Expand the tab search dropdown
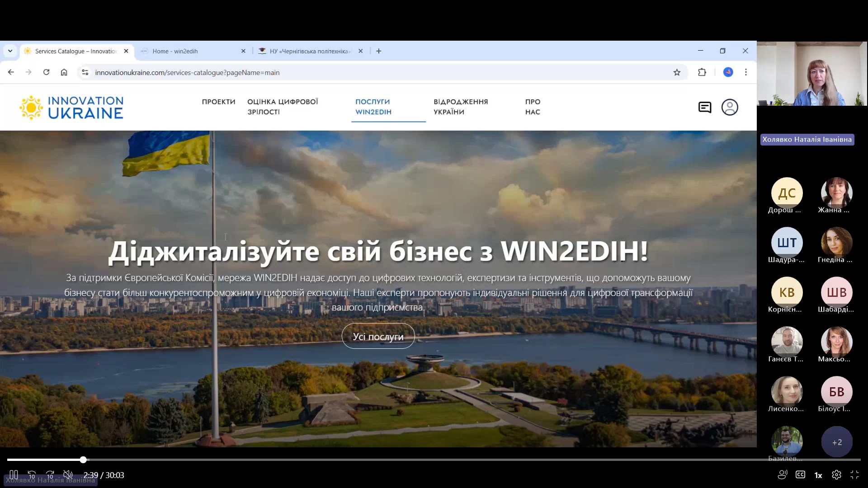Screen dimensions: 868x488 click(10, 51)
